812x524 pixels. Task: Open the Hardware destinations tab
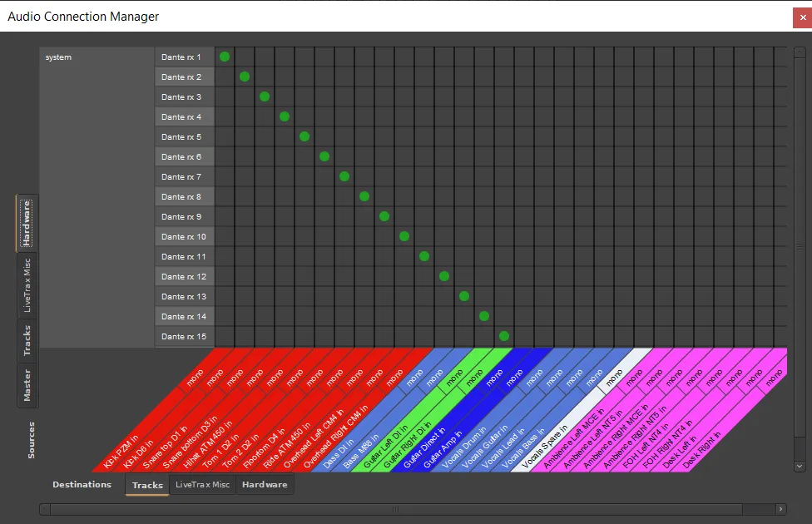(x=265, y=485)
